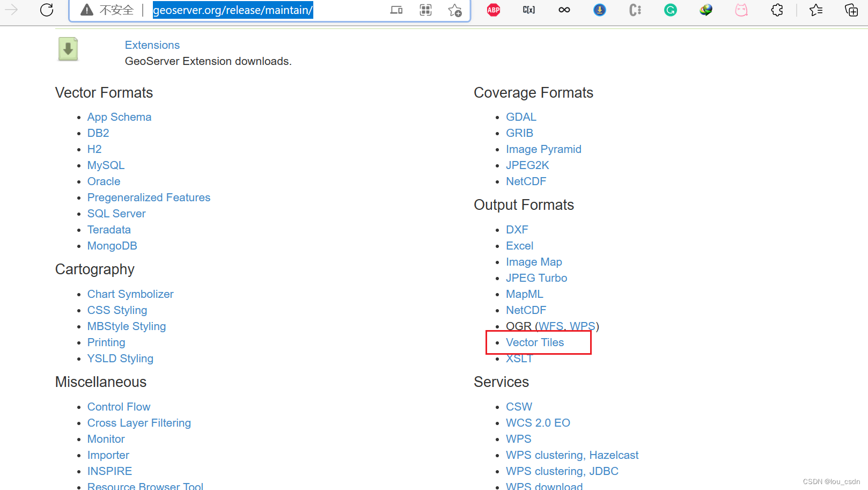
Task: Click Pregeneralized Features link
Action: (149, 198)
